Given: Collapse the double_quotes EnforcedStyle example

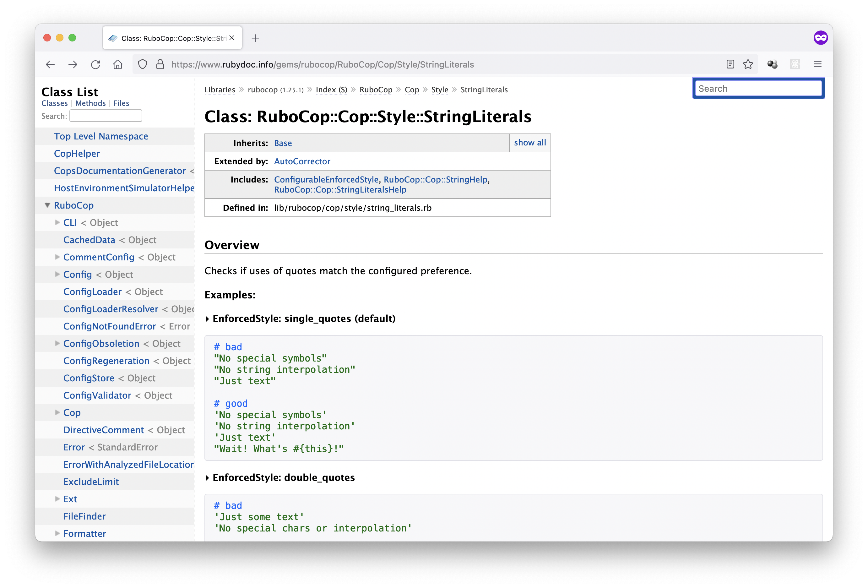Looking at the screenshot, I should coord(208,478).
